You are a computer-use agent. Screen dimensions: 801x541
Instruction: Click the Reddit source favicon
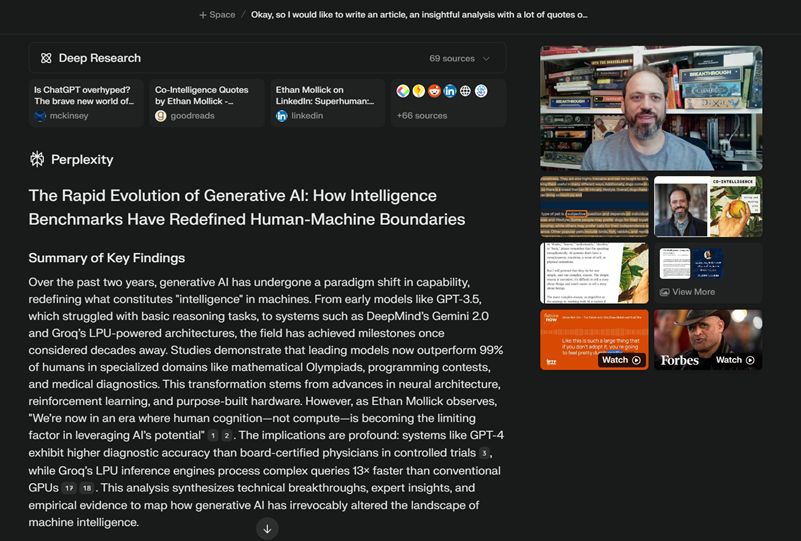click(434, 91)
